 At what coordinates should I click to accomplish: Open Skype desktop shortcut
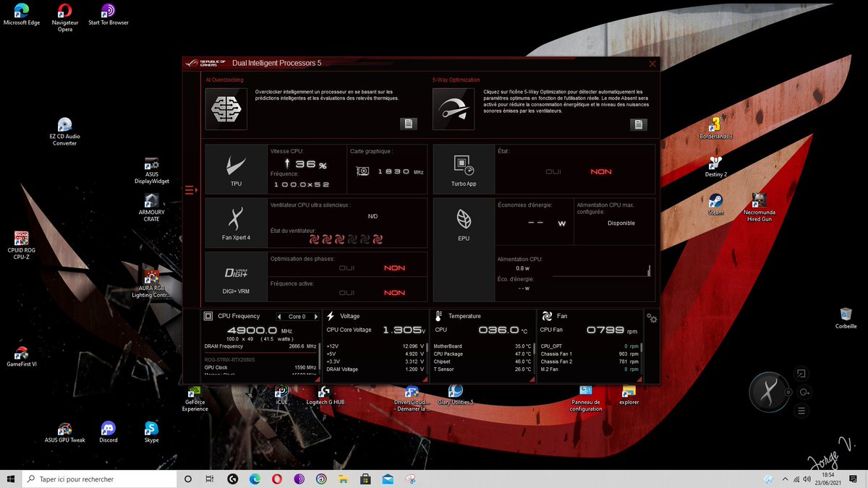(151, 432)
